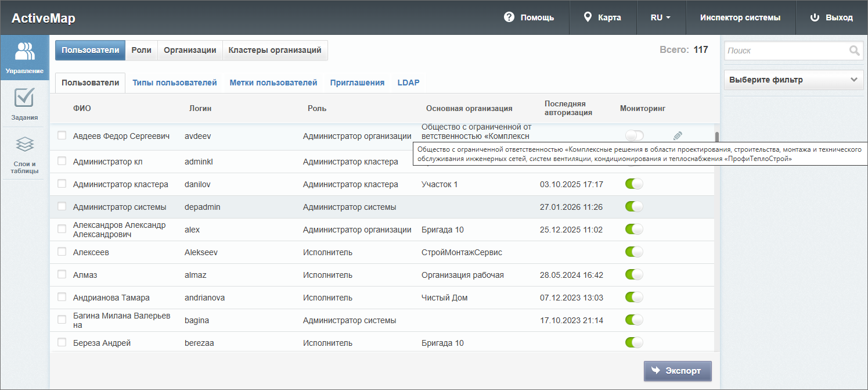Switch to the Роли tab
This screenshot has width=868, height=390.
point(141,50)
